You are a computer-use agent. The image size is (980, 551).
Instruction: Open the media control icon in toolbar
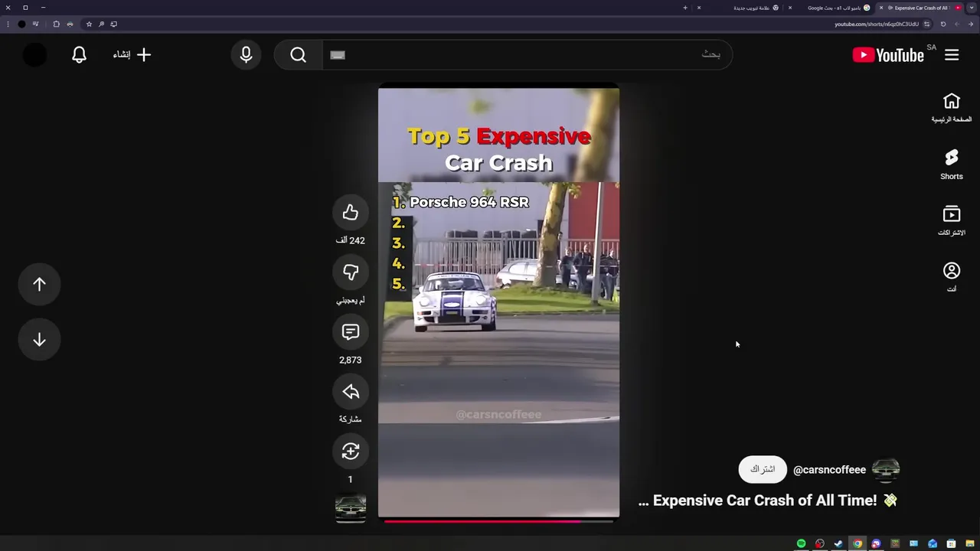(35, 24)
